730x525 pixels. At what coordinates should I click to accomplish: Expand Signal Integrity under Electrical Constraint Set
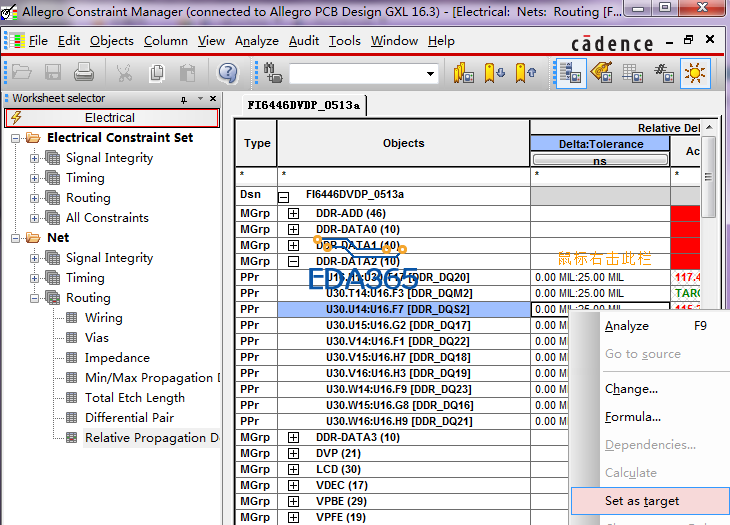34,158
